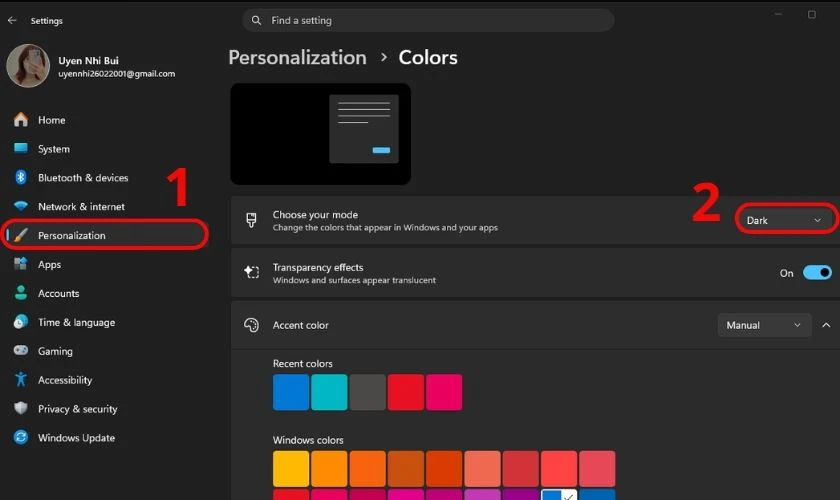
Task: Select the last Windows color in top row
Action: 597,469
